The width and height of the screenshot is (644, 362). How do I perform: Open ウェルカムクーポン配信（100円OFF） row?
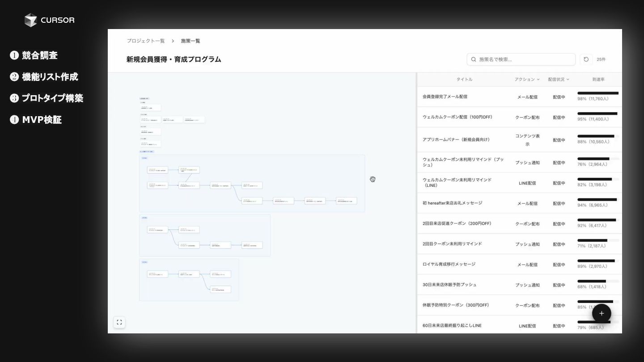(x=519, y=117)
